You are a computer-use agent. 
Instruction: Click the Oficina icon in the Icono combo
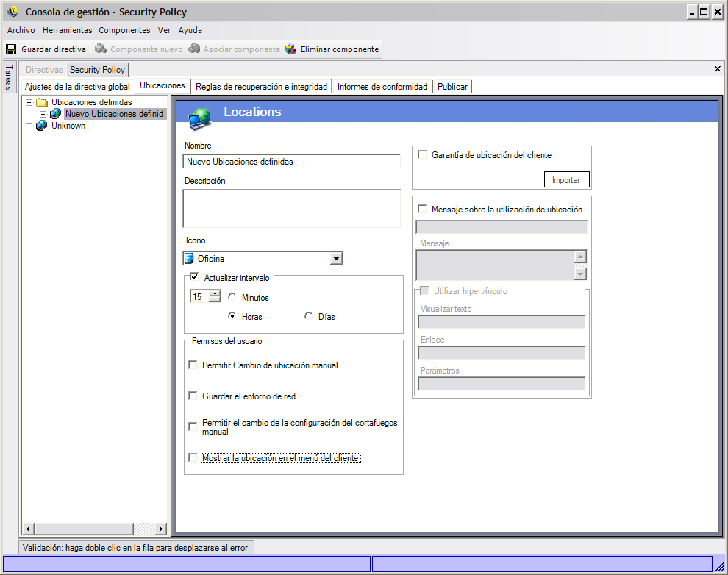point(189,258)
